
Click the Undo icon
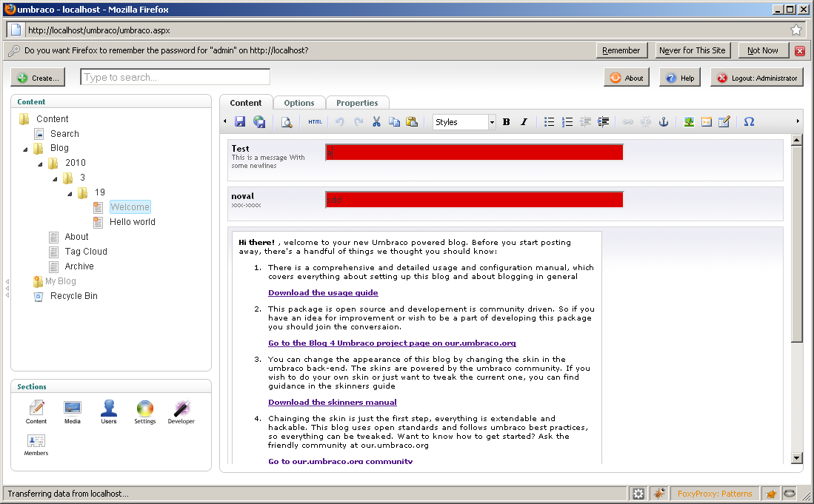pos(339,122)
